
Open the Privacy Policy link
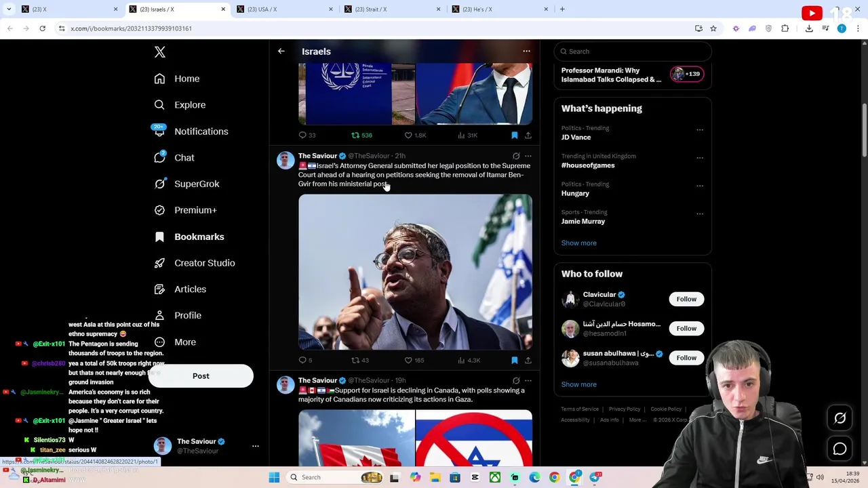(x=625, y=409)
